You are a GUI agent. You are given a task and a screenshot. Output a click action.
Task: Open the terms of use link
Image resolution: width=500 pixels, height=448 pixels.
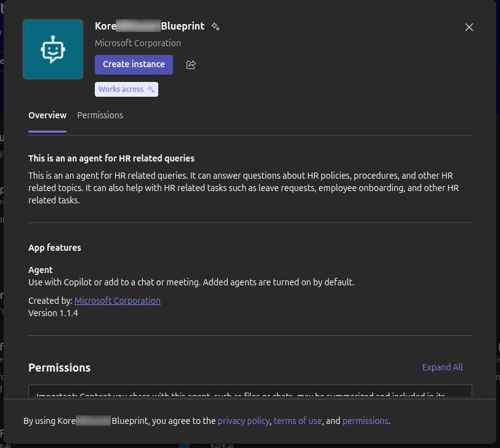(x=297, y=421)
